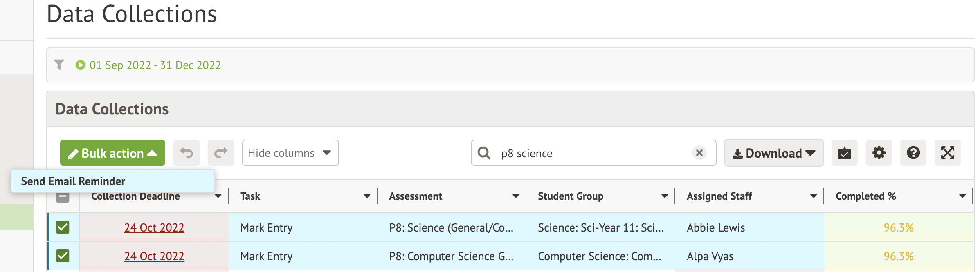The image size is (980, 272).
Task: Click the help question mark icon
Action: pyautogui.click(x=913, y=153)
